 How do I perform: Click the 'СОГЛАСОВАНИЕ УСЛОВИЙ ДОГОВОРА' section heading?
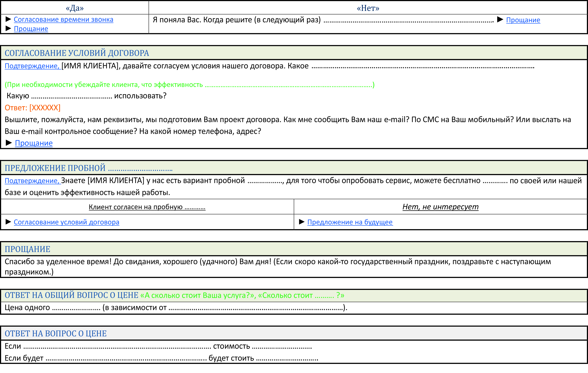77,53
